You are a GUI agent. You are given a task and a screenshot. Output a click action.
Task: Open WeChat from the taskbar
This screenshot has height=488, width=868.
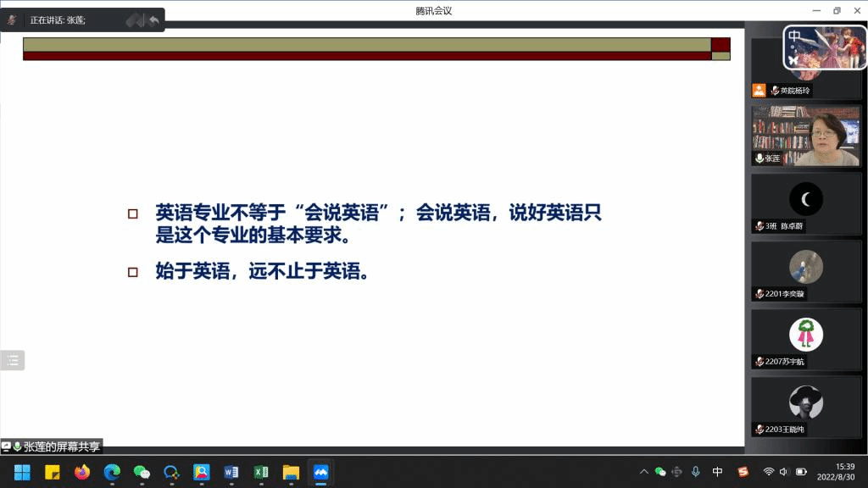[142, 472]
